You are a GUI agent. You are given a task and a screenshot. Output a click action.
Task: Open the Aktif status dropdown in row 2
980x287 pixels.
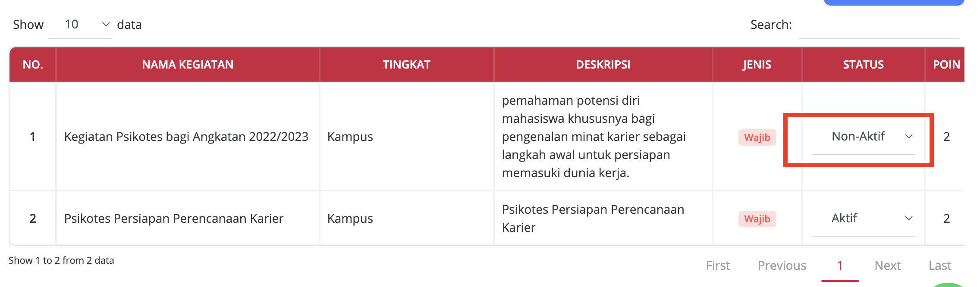pyautogui.click(x=863, y=218)
